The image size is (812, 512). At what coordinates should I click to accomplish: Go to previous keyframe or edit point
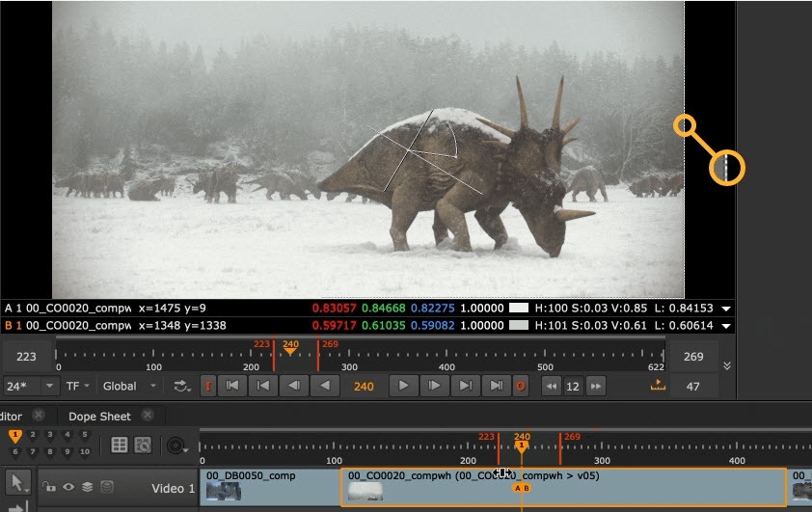tap(263, 387)
